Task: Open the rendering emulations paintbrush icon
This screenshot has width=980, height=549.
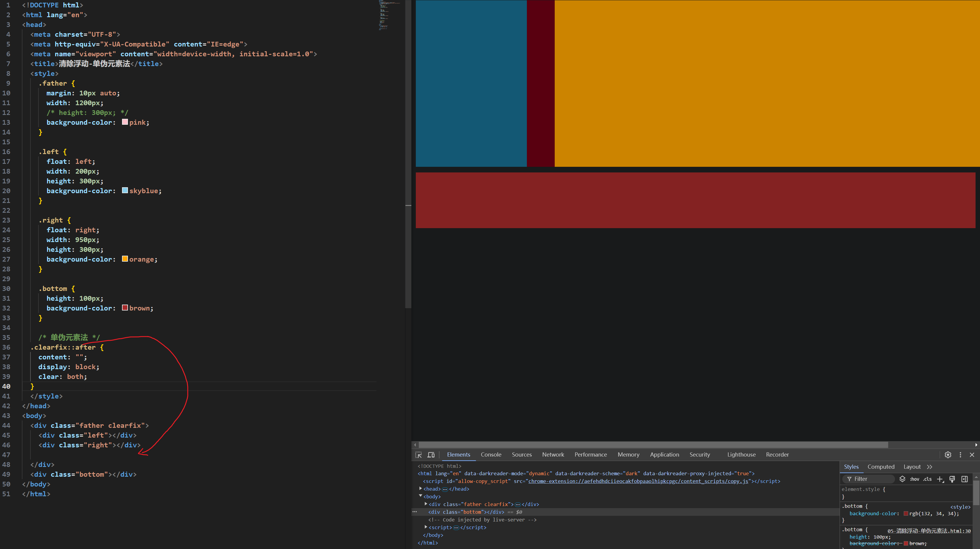Action: [x=952, y=479]
